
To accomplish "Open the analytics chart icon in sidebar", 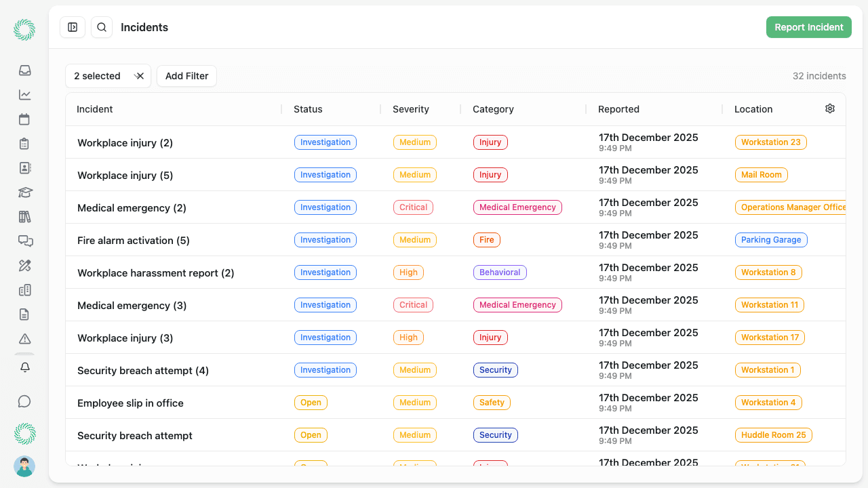I will point(24,95).
